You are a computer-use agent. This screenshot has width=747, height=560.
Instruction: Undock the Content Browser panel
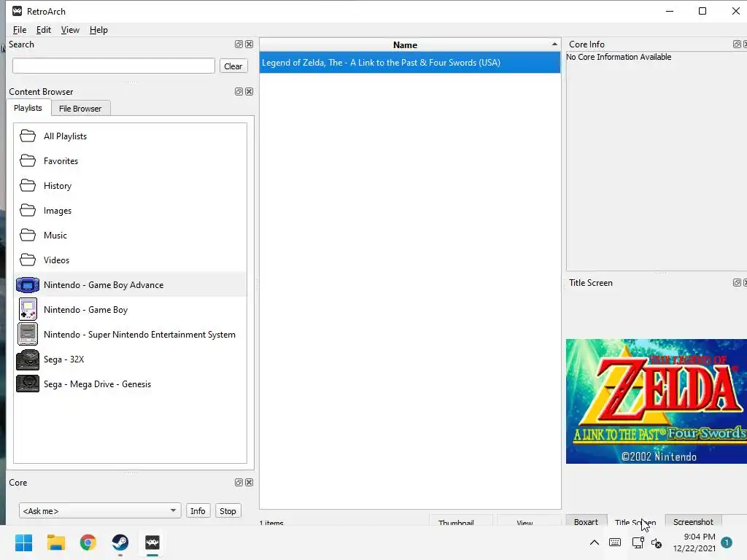tap(239, 91)
